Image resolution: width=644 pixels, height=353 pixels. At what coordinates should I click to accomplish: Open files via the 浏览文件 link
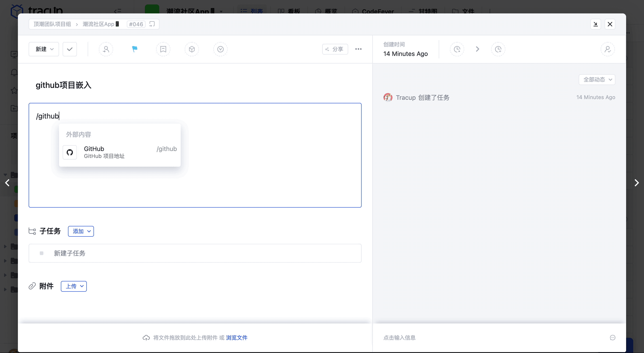[237, 338]
